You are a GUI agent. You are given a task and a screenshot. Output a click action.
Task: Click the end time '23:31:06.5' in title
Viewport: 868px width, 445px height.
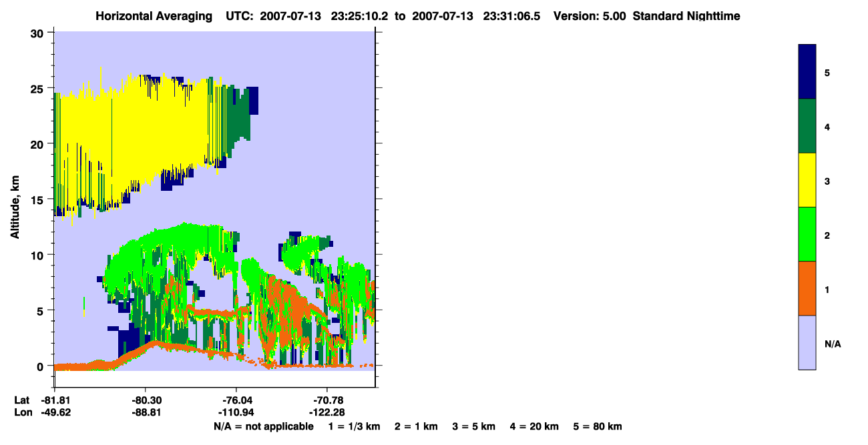click(510, 16)
